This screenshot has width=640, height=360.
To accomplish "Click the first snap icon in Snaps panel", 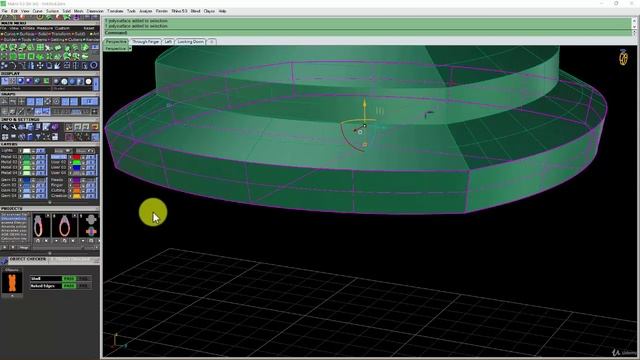I will (x=4, y=102).
